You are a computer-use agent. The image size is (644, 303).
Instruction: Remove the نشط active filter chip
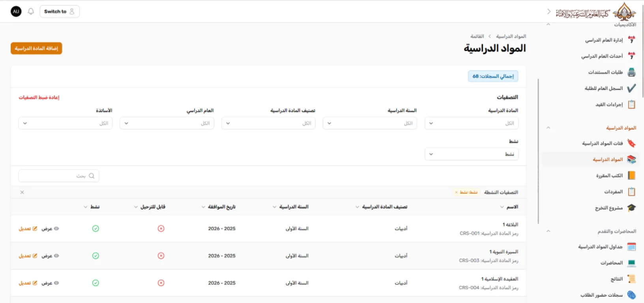point(457,193)
